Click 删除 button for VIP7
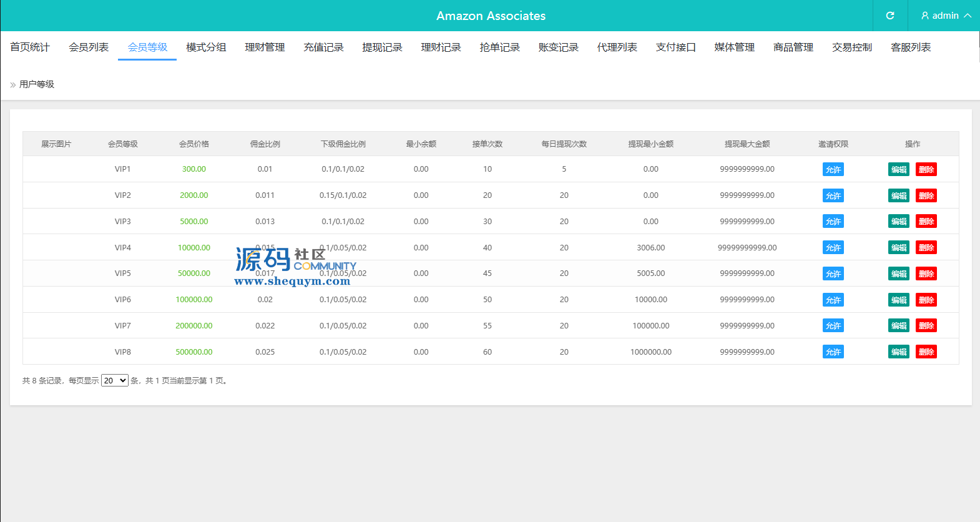The width and height of the screenshot is (980, 522). click(x=926, y=326)
